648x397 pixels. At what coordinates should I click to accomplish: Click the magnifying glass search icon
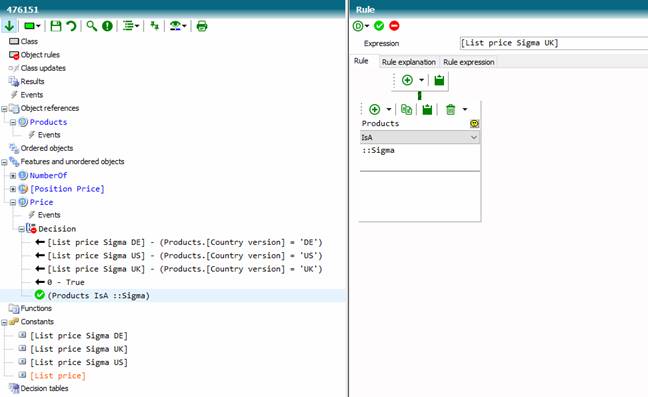click(91, 26)
